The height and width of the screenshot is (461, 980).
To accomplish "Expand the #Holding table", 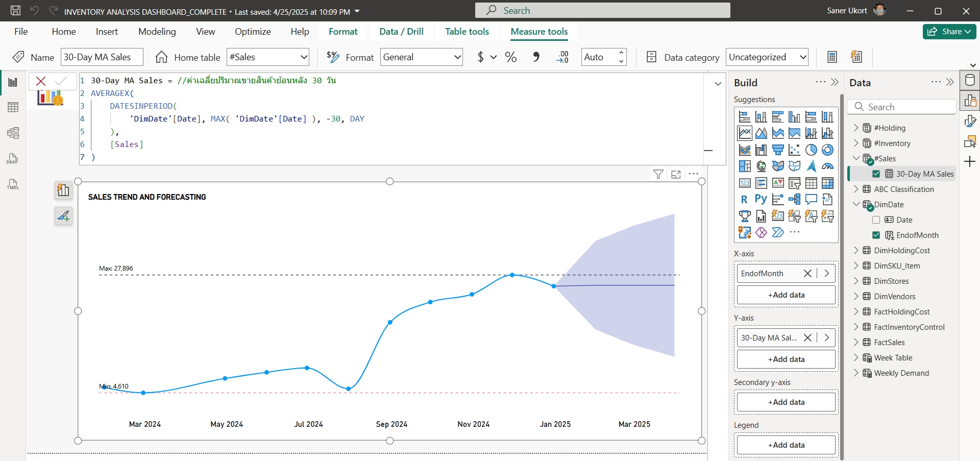I will (x=856, y=128).
